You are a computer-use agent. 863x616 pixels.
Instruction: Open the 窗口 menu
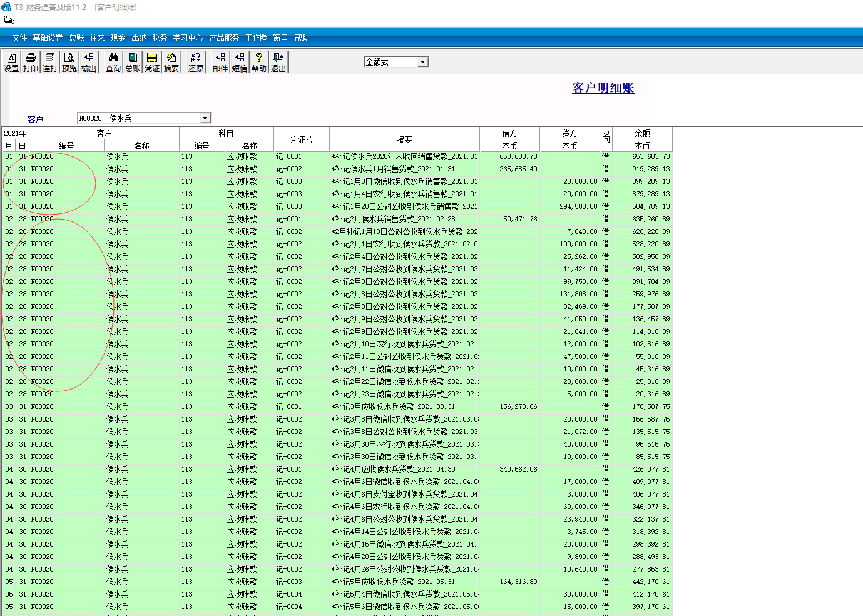pos(280,38)
